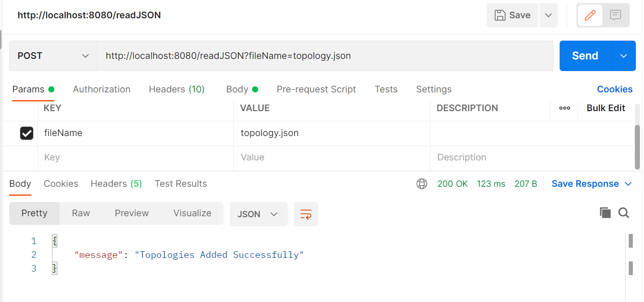Open the params more-options ellipsis
Screen dimensions: 644x302
click(564, 108)
